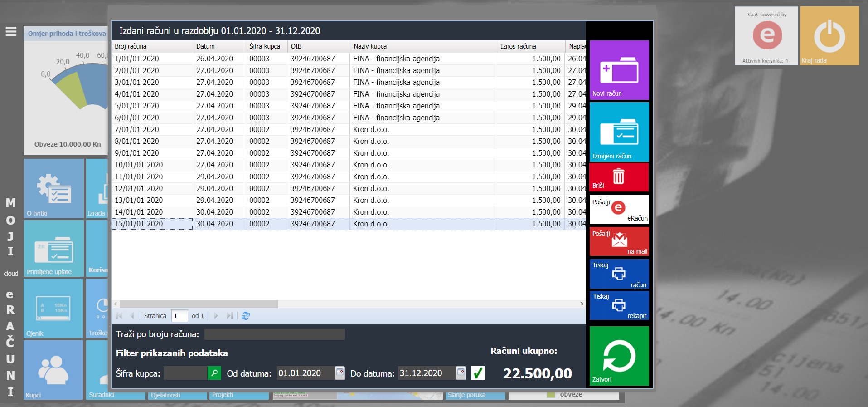The height and width of the screenshot is (407, 868).
Task: Click Kraj rada power tile
Action: (x=829, y=36)
